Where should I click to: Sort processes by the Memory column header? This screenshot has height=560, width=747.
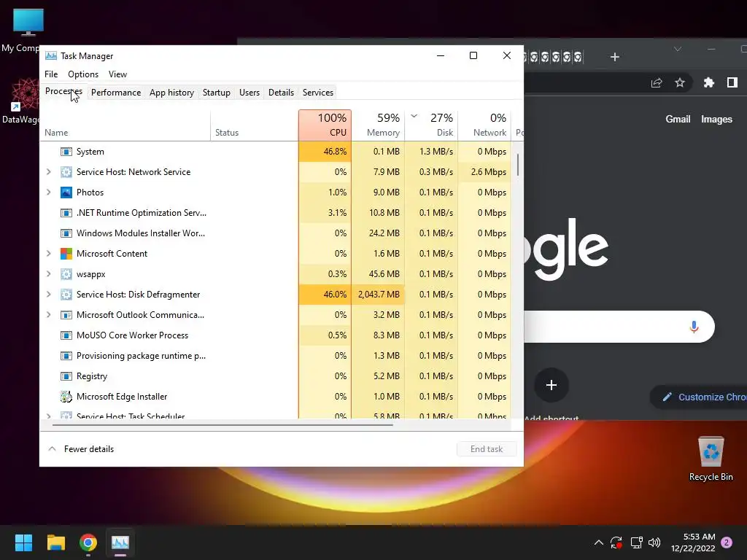pos(379,125)
